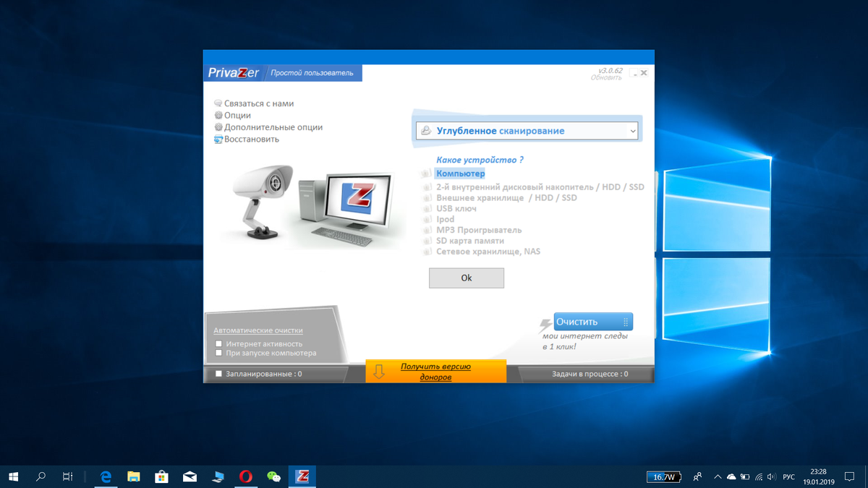Open the Получить версию доноров link

point(435,372)
